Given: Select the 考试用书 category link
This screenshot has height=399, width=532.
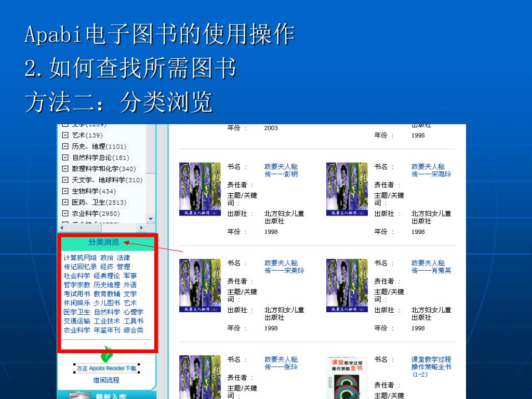Looking at the screenshot, I should [x=77, y=294].
